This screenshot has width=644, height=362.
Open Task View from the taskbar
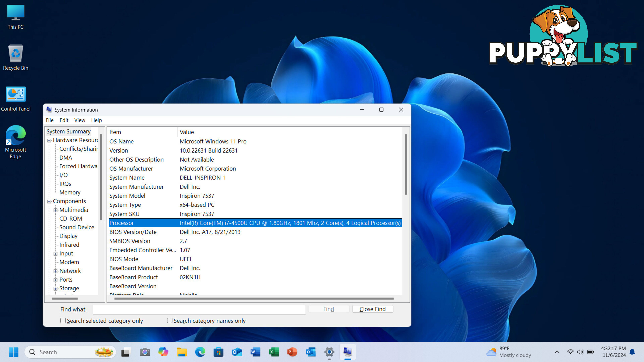(x=126, y=352)
